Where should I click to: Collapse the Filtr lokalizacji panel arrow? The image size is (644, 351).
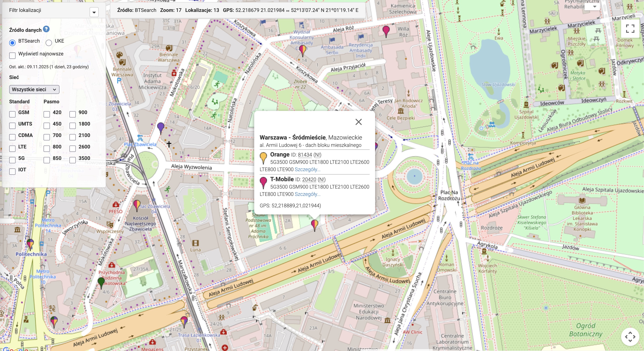pos(94,12)
